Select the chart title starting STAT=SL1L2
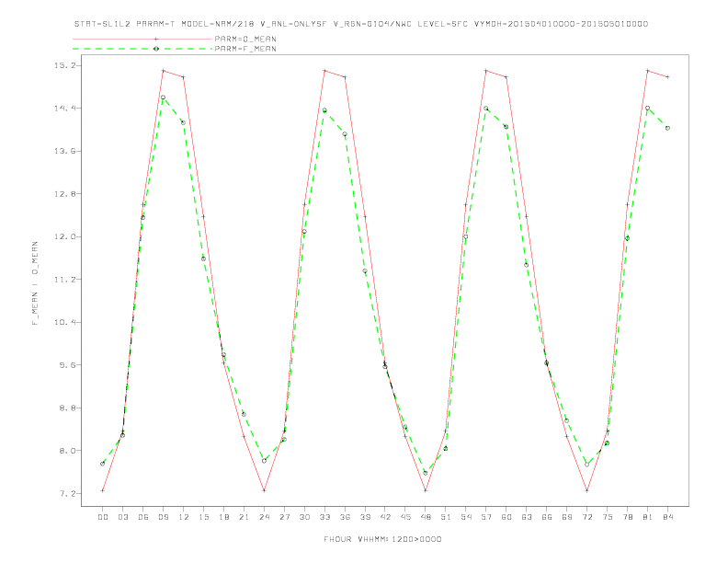The width and height of the screenshot is (728, 563). coord(361,24)
